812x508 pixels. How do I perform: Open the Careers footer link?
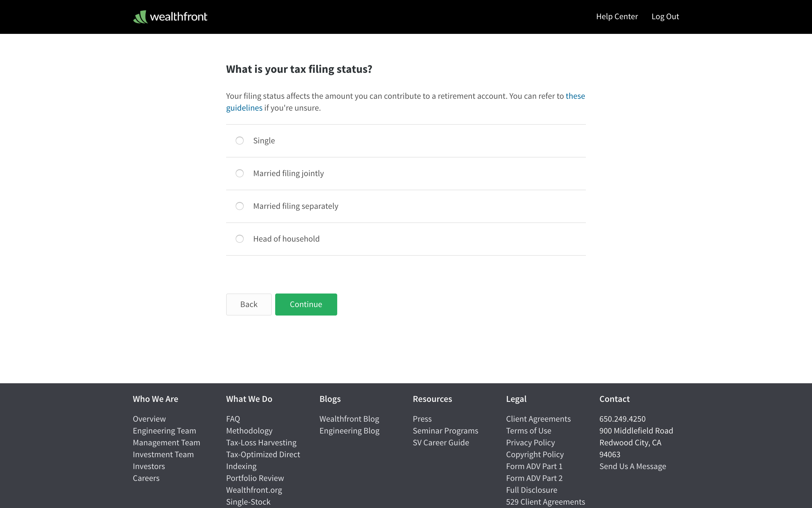tap(146, 478)
